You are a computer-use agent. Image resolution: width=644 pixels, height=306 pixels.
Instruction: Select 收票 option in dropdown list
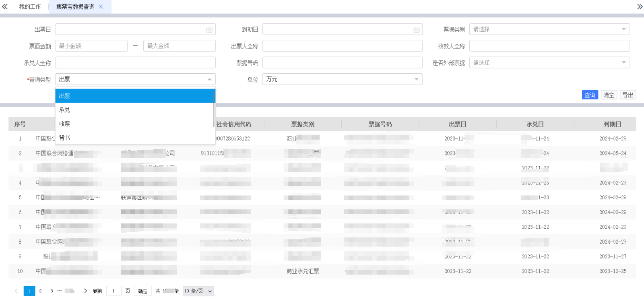(x=65, y=124)
